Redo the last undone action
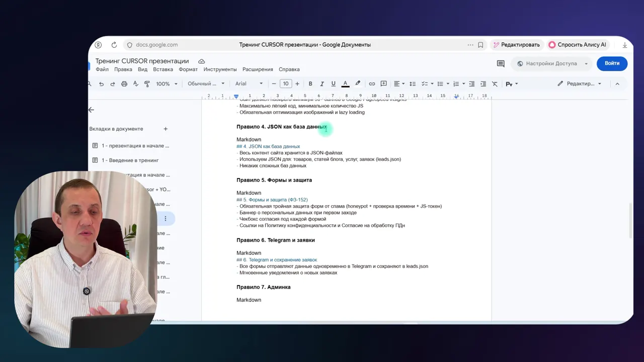 coord(113,84)
